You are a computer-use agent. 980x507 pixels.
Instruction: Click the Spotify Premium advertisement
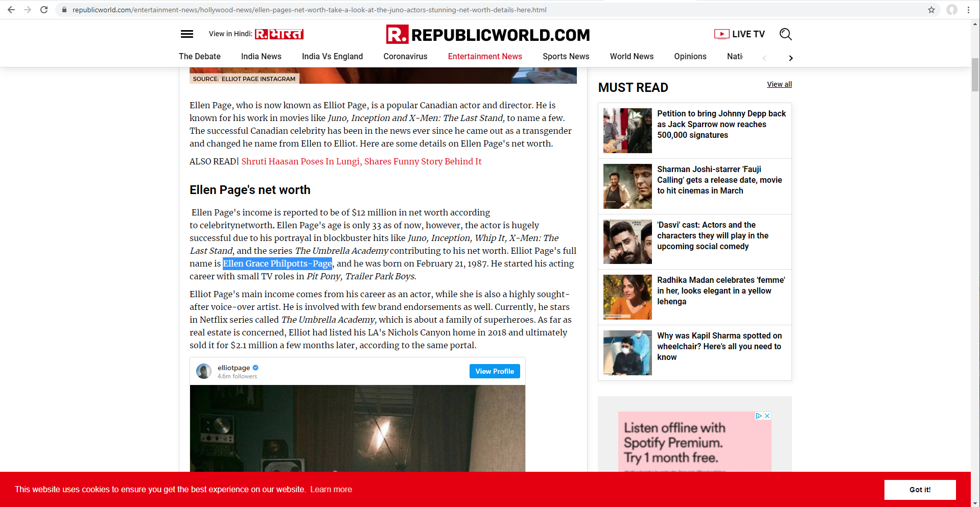[694, 442]
